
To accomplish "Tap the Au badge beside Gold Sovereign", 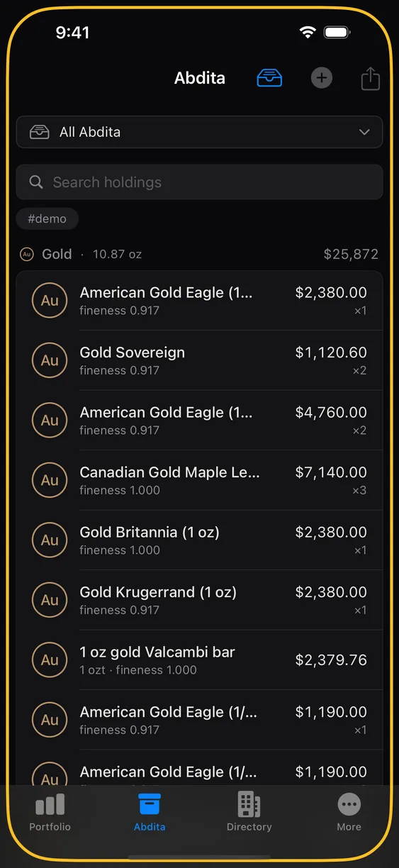I will click(x=50, y=360).
